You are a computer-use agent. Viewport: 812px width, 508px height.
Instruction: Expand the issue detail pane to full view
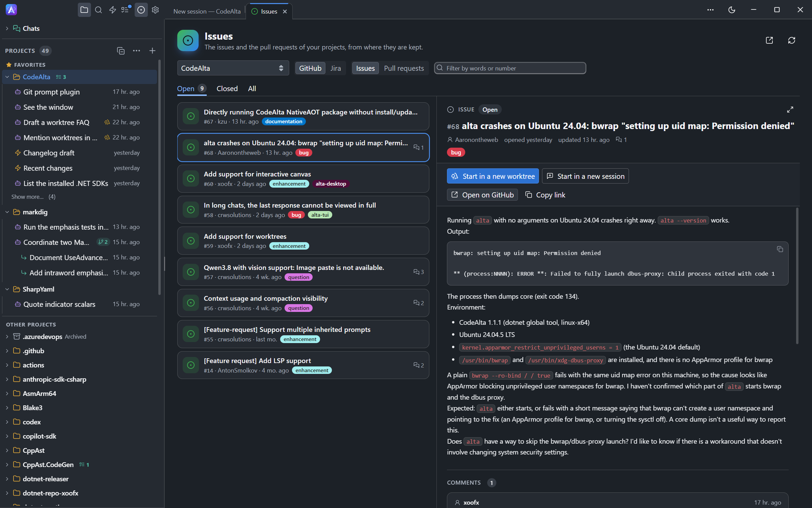pos(790,110)
